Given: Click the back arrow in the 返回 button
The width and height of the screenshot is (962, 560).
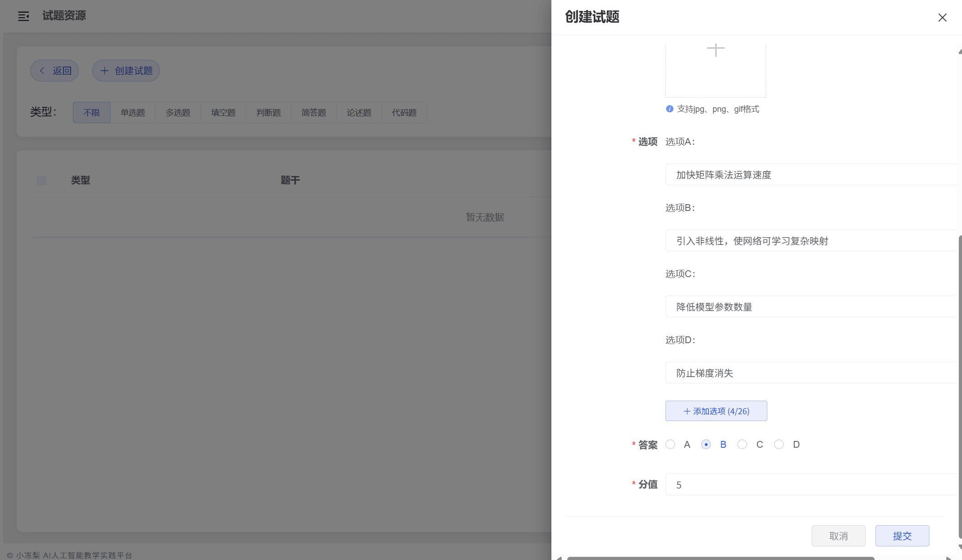Looking at the screenshot, I should [x=42, y=71].
